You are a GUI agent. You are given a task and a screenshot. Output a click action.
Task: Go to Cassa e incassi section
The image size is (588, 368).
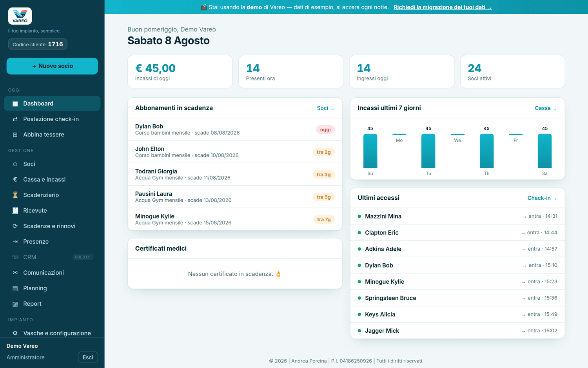(x=52, y=180)
